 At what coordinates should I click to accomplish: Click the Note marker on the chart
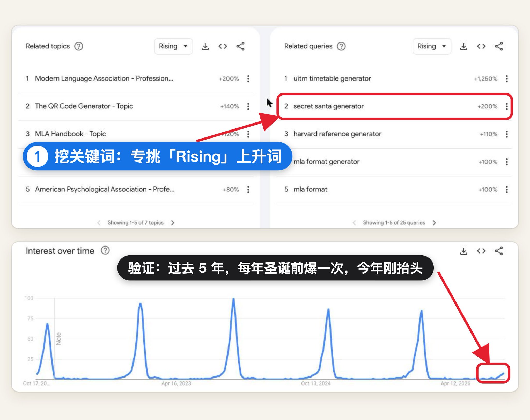click(x=58, y=339)
